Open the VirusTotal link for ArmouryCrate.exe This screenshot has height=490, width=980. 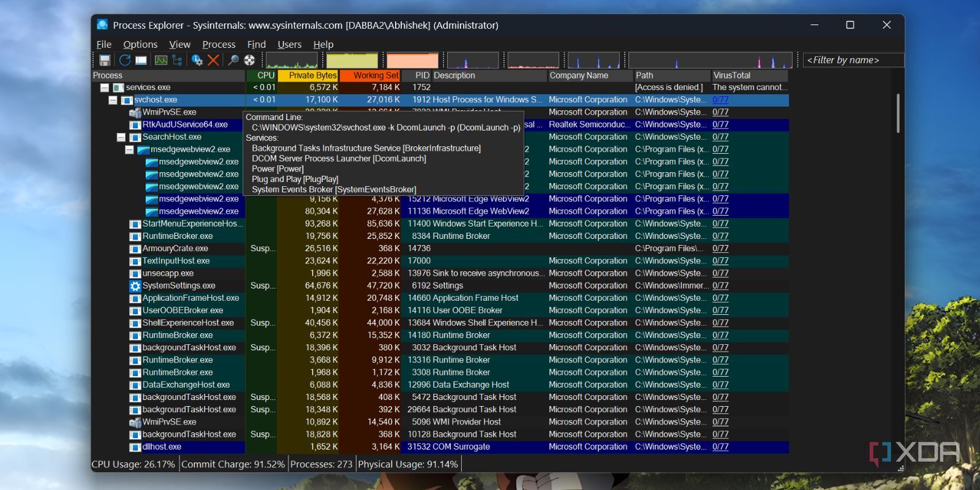(x=720, y=249)
